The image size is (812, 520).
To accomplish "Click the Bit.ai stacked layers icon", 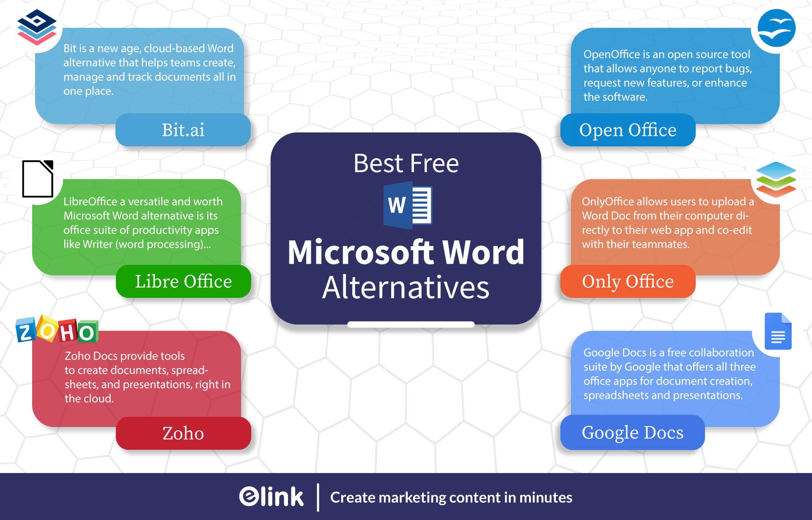I will point(36,27).
